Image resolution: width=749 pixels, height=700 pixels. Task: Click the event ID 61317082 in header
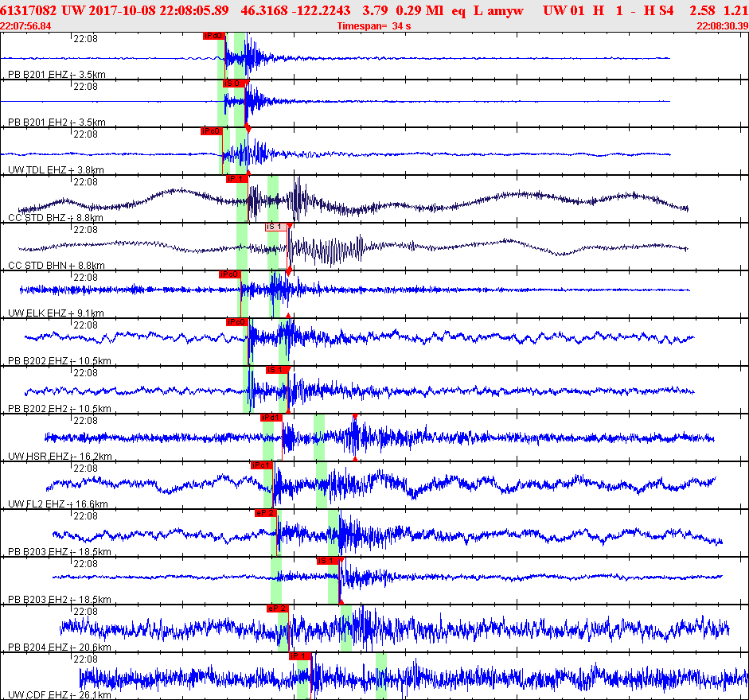[x=28, y=10]
